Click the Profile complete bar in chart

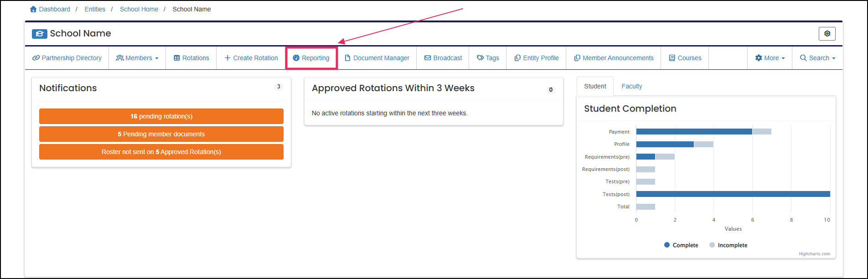(665, 144)
